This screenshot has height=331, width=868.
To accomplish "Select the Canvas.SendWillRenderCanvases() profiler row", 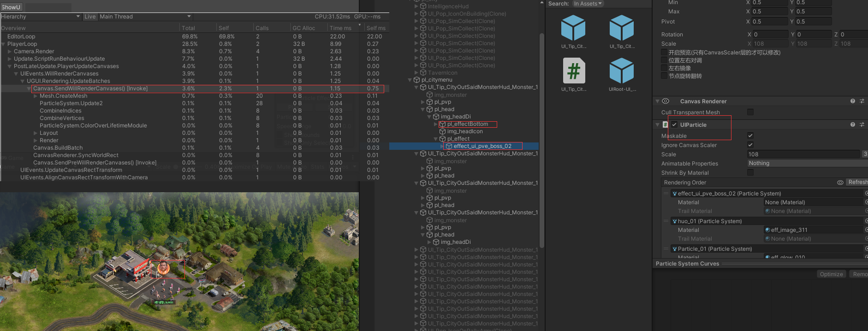I will coord(90,89).
